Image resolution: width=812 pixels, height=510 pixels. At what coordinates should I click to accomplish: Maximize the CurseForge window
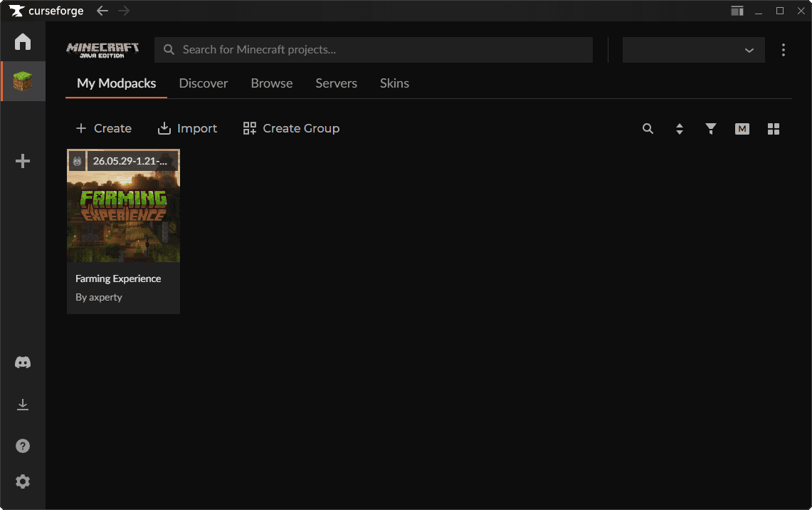780,11
